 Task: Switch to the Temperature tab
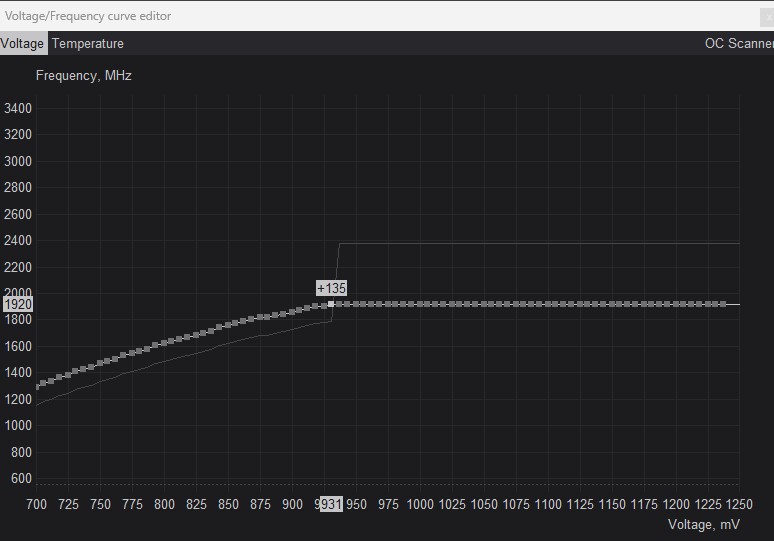point(88,43)
